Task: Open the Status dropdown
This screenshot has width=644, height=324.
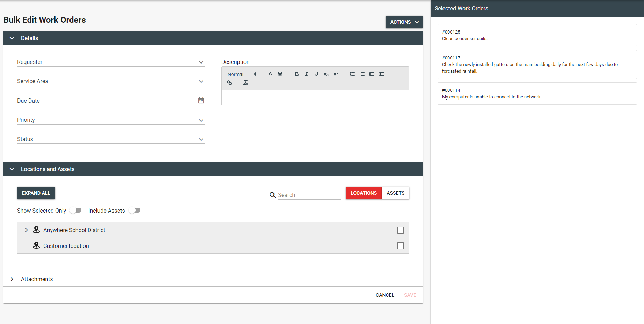Action: coord(201,139)
